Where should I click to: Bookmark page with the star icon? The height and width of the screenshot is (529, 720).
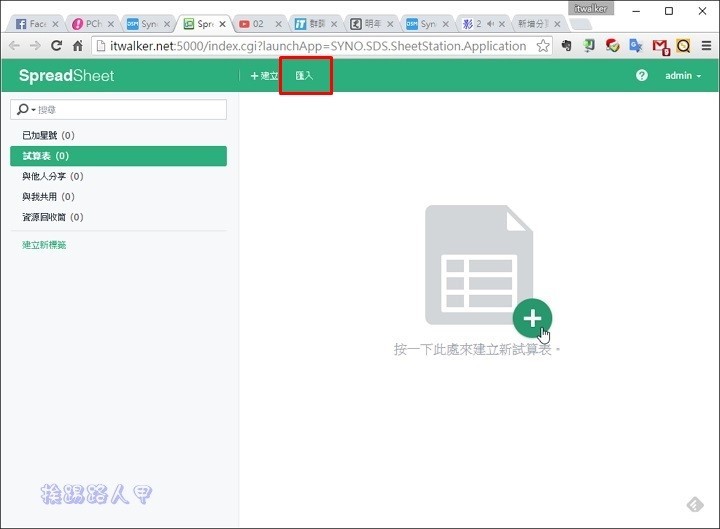pyautogui.click(x=543, y=46)
